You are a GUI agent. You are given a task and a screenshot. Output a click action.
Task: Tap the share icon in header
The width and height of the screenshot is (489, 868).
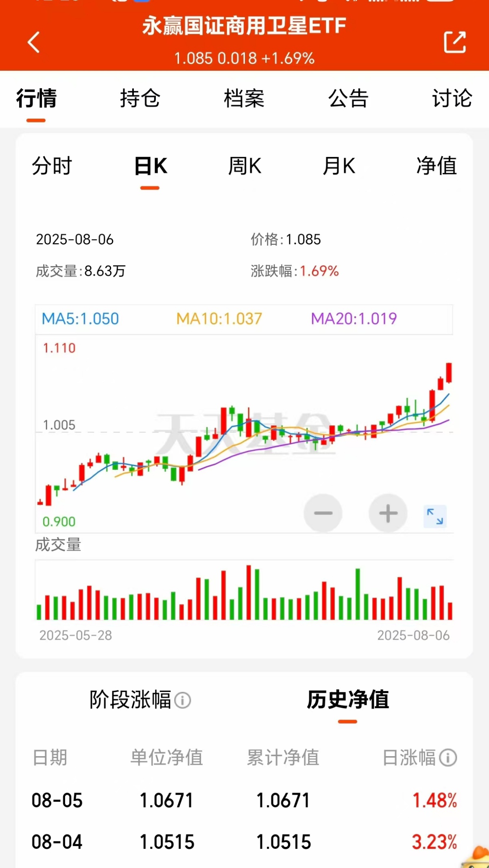pos(454,42)
